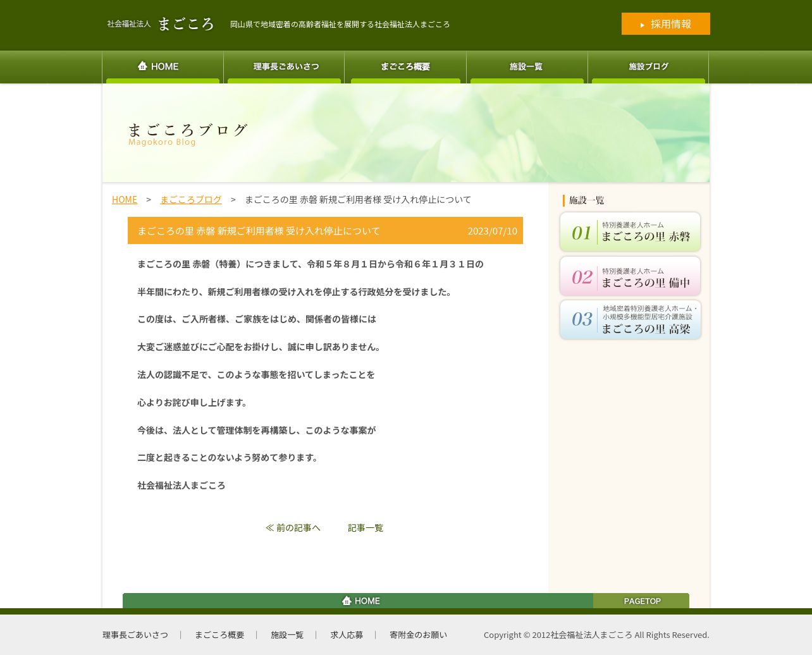The image size is (812, 655).
Task: Click the HOME breadcrumb link
Action: pos(125,199)
